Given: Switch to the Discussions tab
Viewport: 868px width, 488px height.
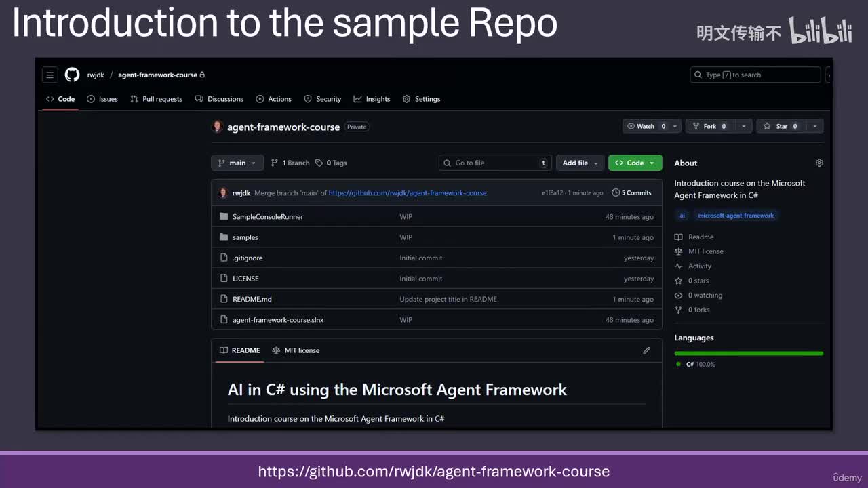Looking at the screenshot, I should [219, 99].
